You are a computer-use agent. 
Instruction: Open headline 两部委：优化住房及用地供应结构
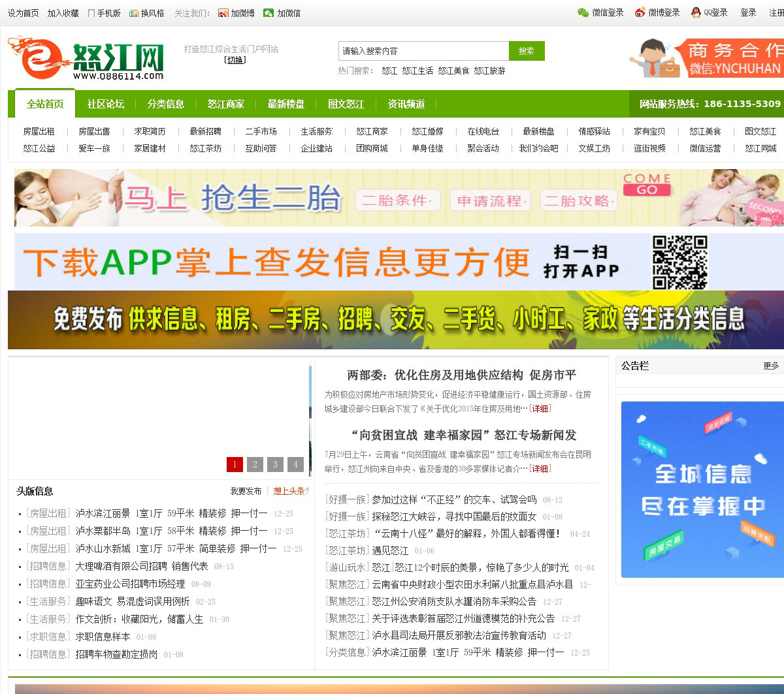pyautogui.click(x=461, y=375)
